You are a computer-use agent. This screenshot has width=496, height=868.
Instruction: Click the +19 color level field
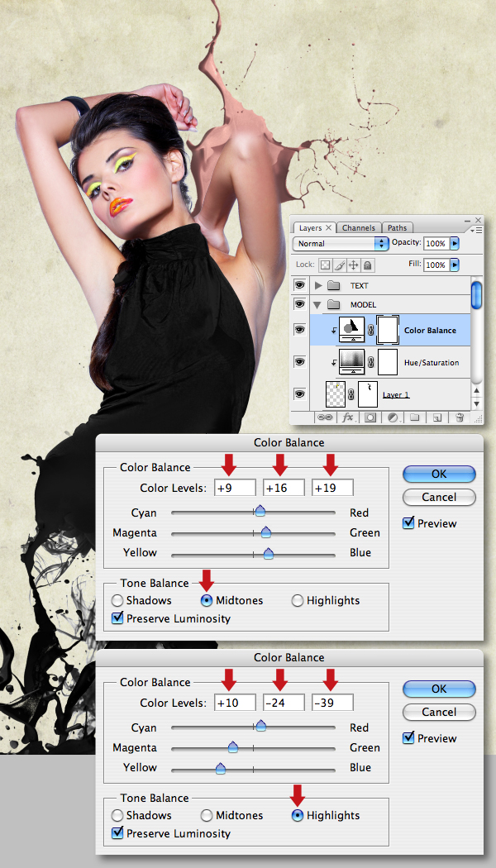pyautogui.click(x=332, y=488)
